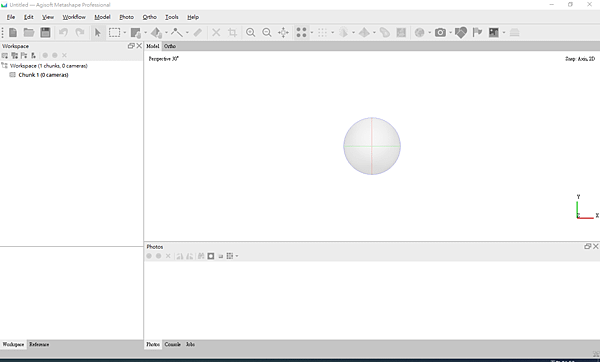Click the New document icon

coord(13,33)
